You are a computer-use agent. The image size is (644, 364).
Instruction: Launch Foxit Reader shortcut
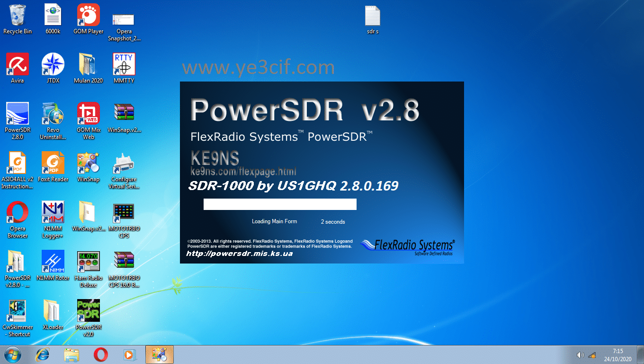(53, 167)
